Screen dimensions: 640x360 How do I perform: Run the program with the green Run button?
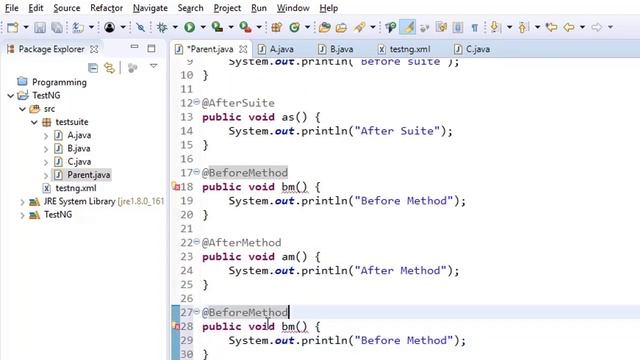[x=189, y=27]
